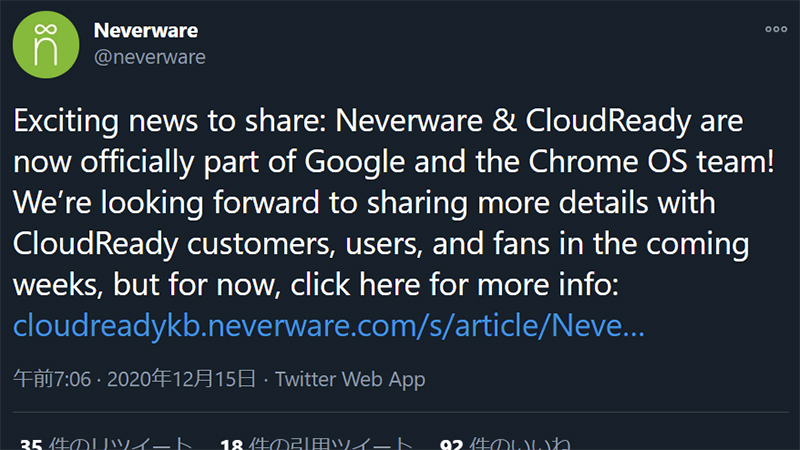Screen dimensions: 800x450
Task: View the 35 retweets list
Action: pyautogui.click(x=105, y=443)
